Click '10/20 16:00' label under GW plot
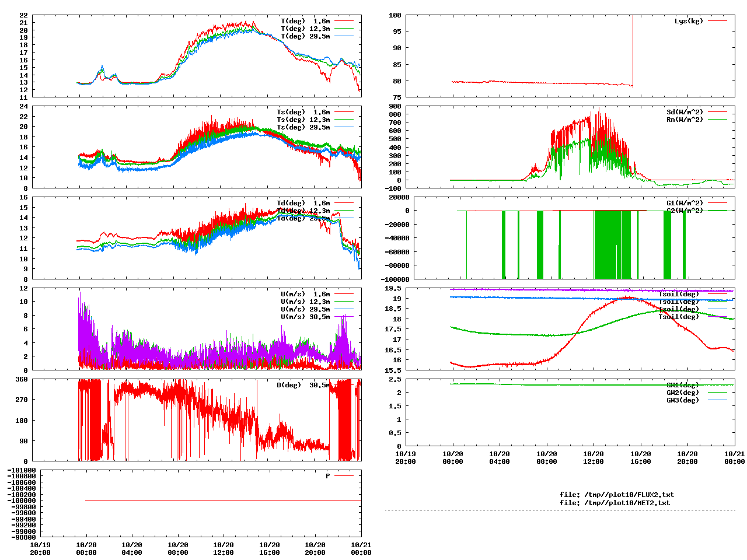 pyautogui.click(x=640, y=457)
